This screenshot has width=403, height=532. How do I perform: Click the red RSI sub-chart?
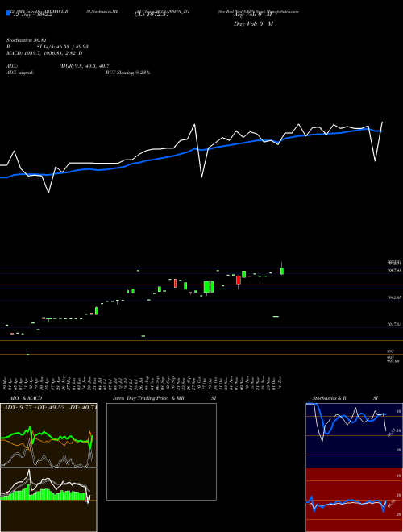point(354,500)
